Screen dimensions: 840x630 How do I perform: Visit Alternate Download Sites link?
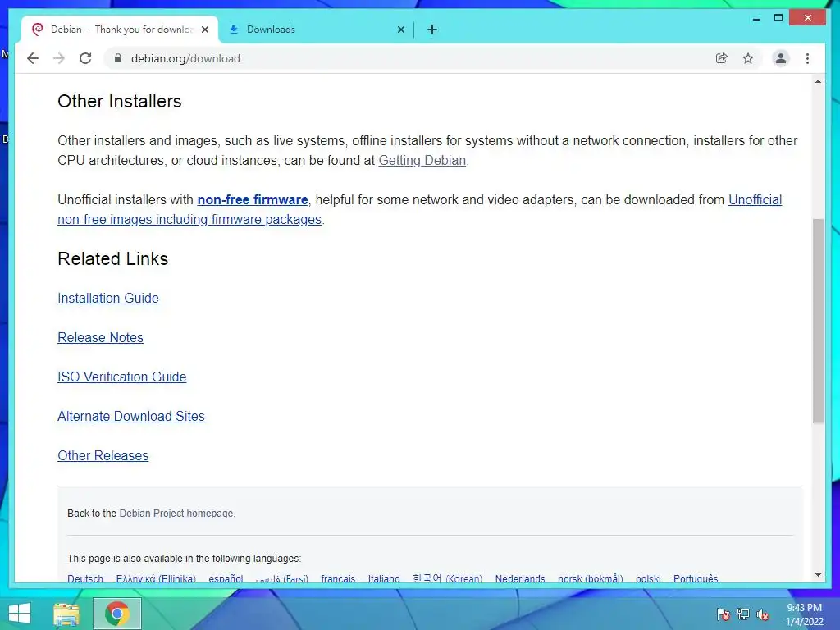(130, 416)
